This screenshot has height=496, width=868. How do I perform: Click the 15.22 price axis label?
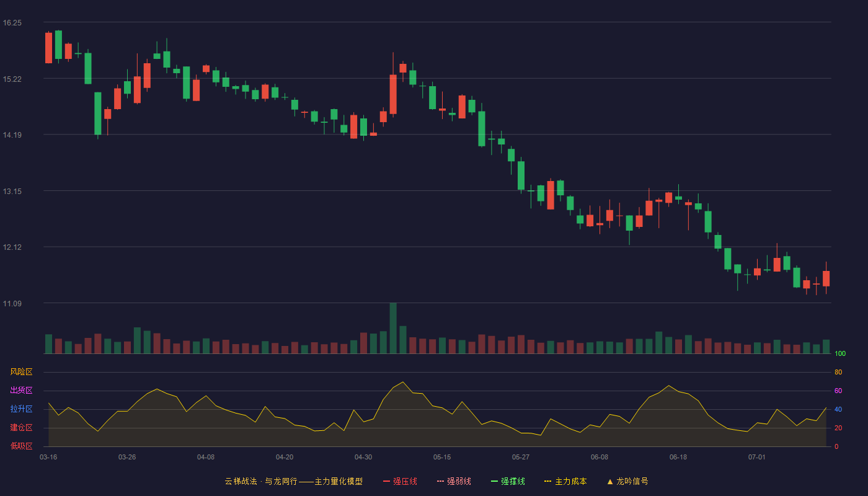pos(12,79)
